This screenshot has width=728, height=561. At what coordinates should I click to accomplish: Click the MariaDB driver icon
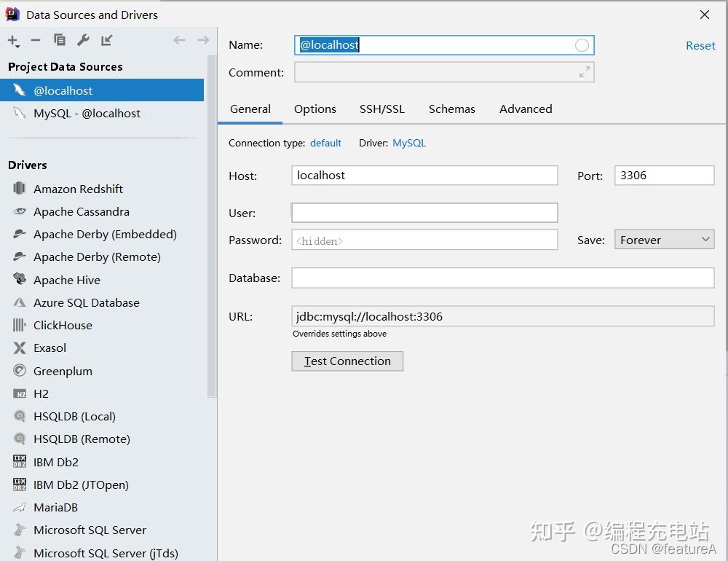click(x=20, y=507)
